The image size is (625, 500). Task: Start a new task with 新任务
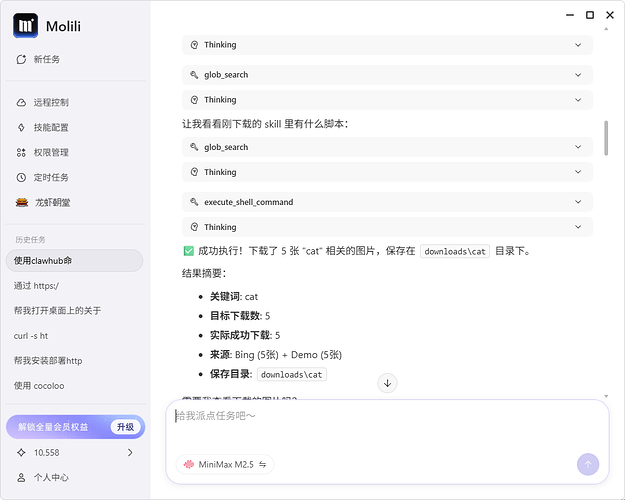[x=46, y=60]
